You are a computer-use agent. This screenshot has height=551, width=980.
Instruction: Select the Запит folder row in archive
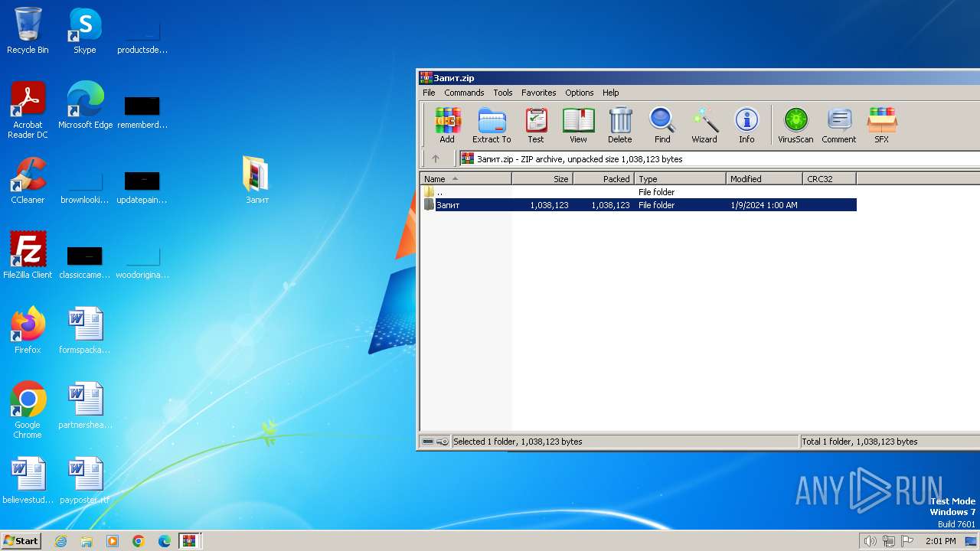pos(639,205)
